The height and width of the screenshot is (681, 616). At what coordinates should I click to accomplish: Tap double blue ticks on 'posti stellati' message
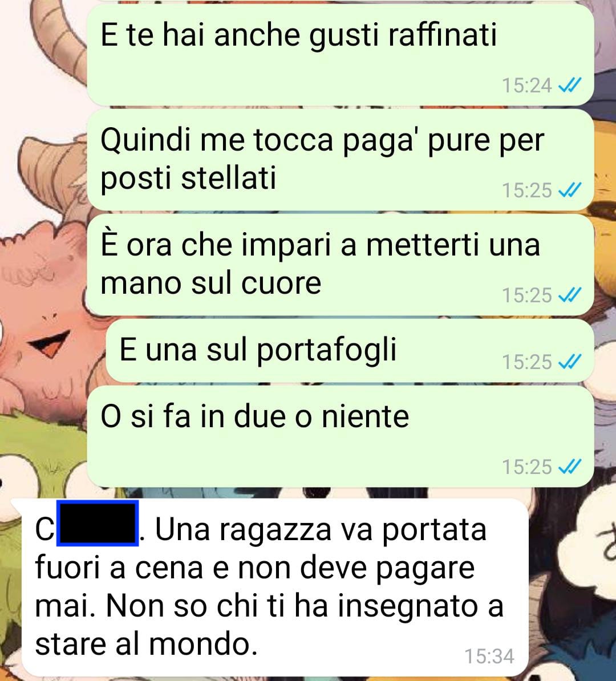(x=570, y=190)
